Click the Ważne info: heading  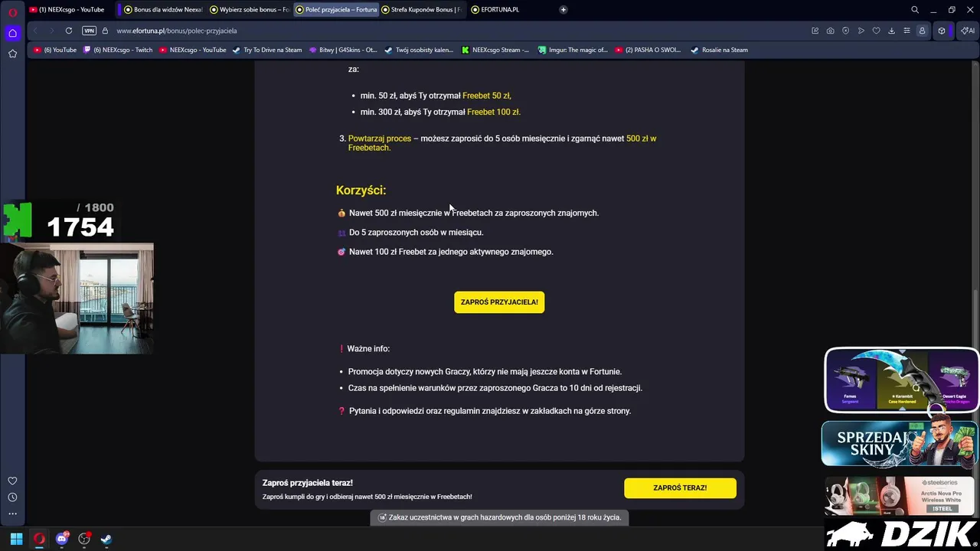pyautogui.click(x=368, y=349)
